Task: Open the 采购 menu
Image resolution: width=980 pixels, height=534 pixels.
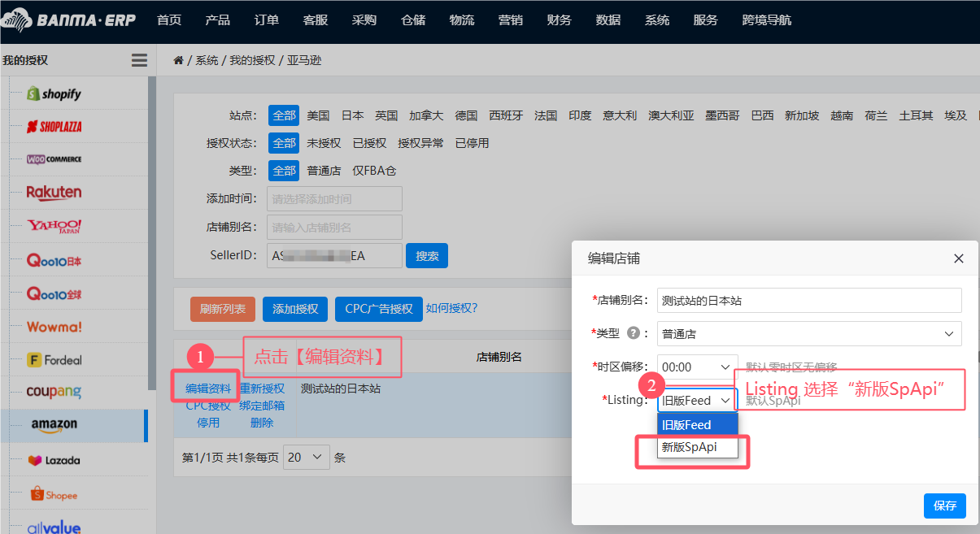Action: click(364, 20)
